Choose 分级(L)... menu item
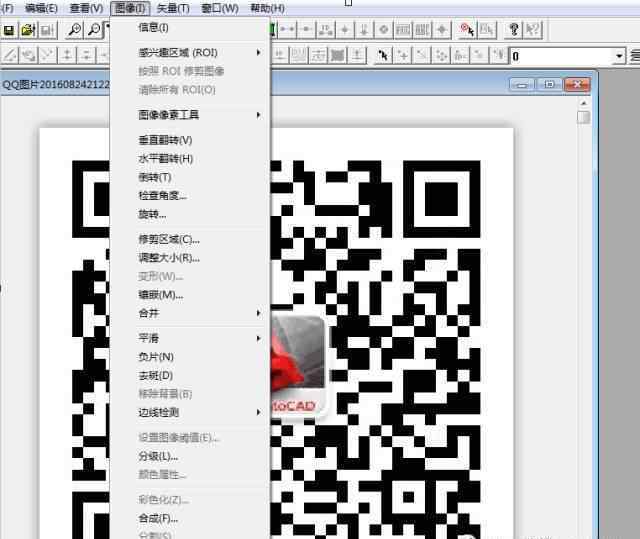The image size is (640, 539). (x=189, y=456)
